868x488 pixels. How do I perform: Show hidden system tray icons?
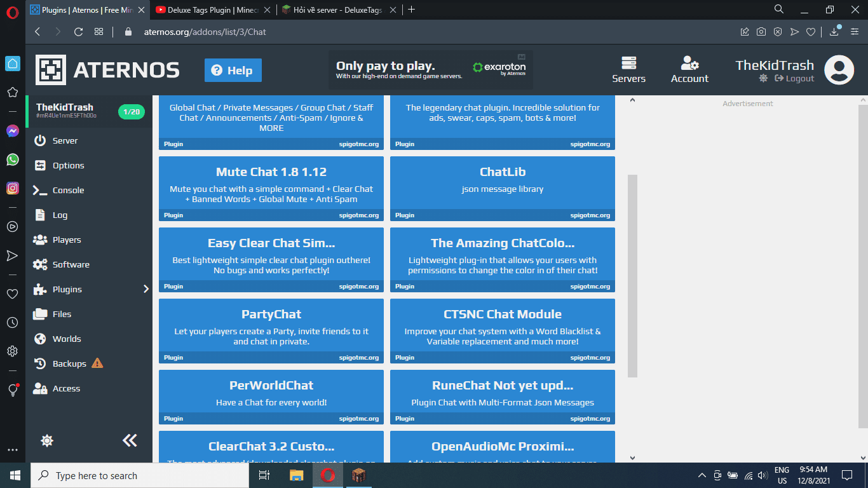702,475
